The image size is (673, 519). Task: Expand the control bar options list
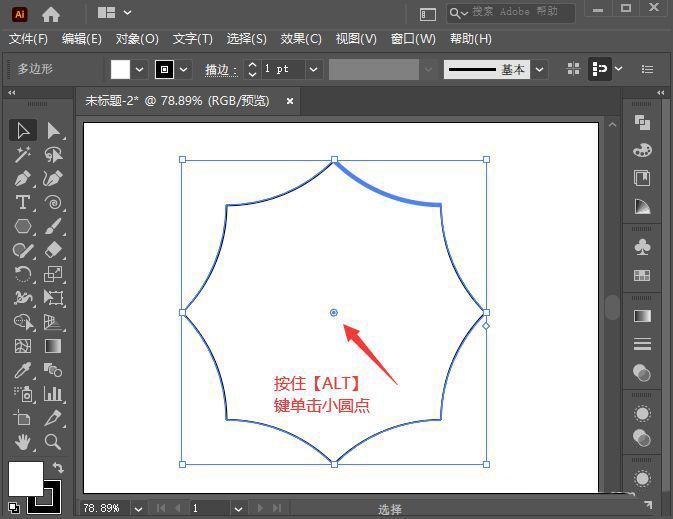[647, 69]
